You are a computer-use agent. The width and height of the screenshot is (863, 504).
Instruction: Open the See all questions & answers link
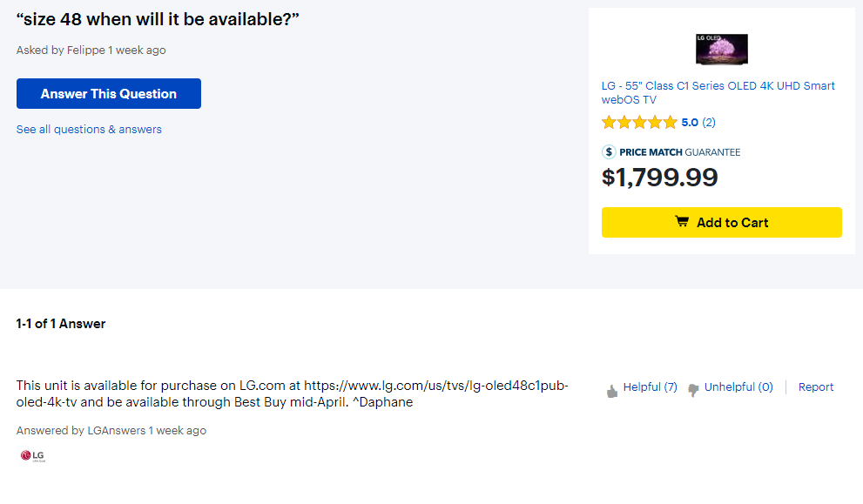[x=89, y=130]
